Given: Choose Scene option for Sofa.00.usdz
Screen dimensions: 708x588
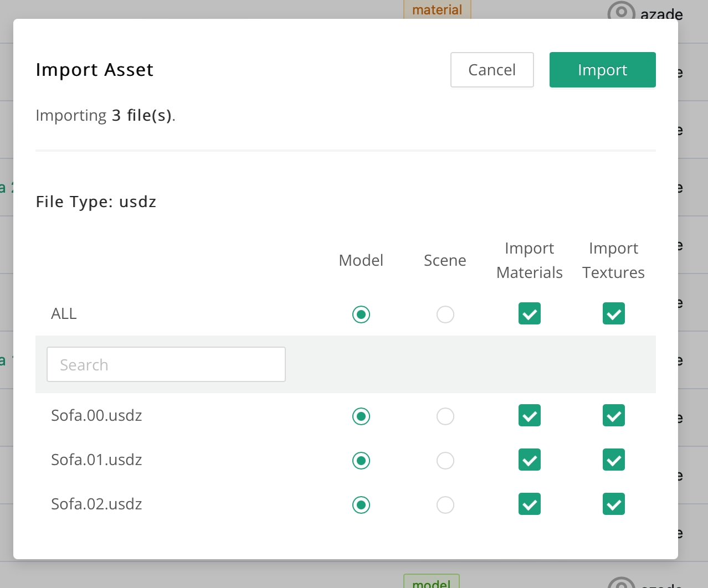Looking at the screenshot, I should point(445,416).
